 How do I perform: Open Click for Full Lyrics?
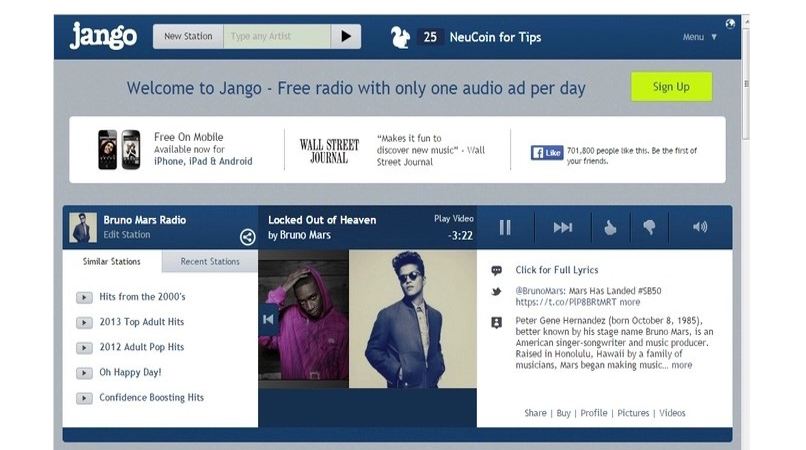coord(557,270)
